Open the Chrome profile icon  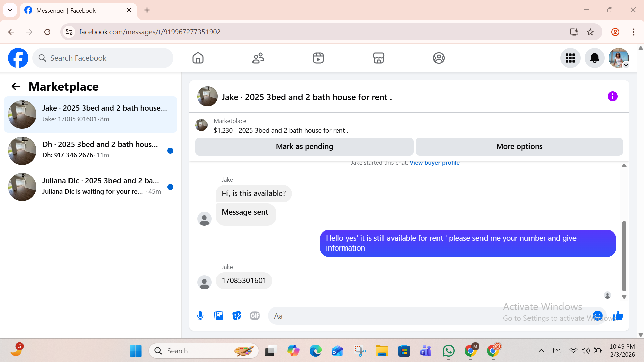615,32
